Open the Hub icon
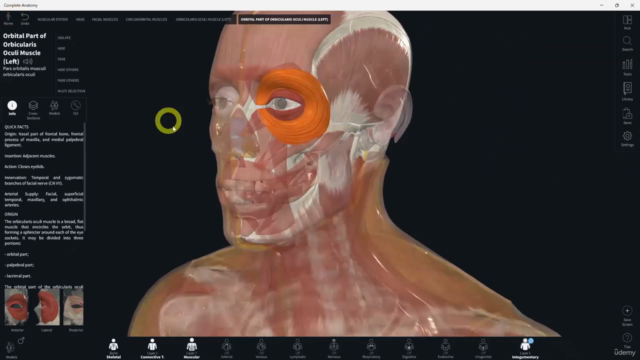This screenshot has height=360, width=640. click(x=627, y=22)
